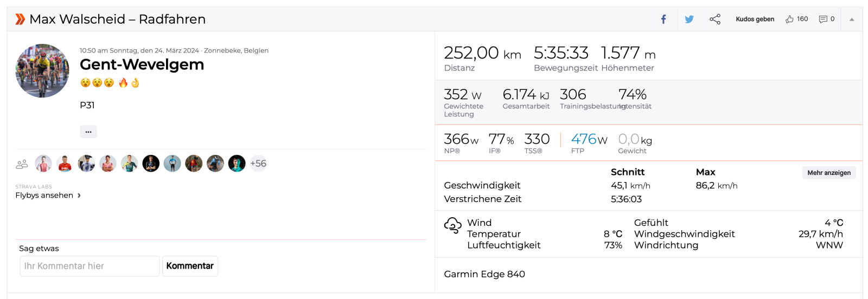868x299 pixels.
Task: Share activity on Twitter
Action: click(x=689, y=19)
